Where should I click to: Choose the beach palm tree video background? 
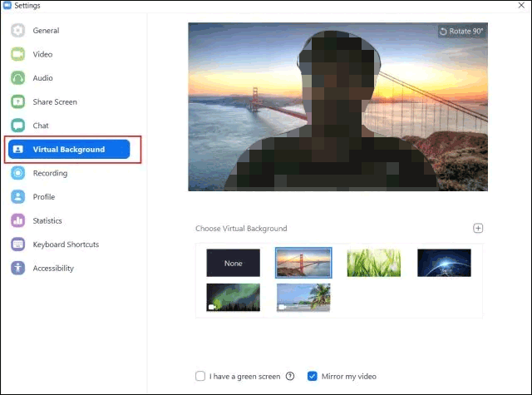tap(303, 297)
